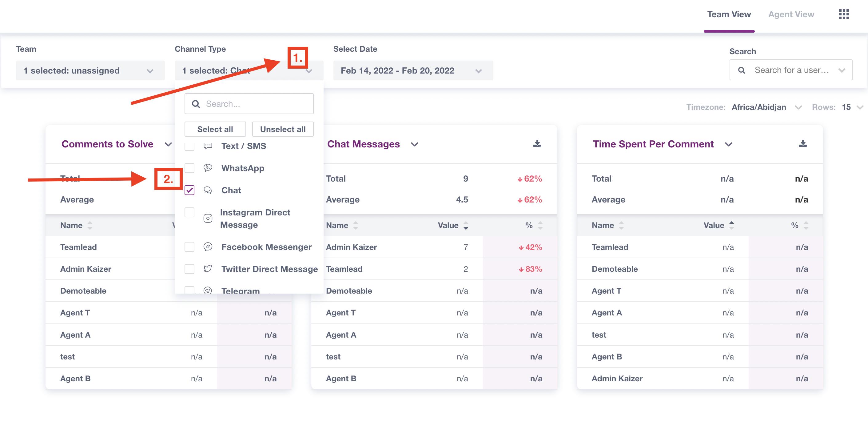Screen dimensions: 868x421
Task: Open the Team dropdown showing unassigned
Action: coord(90,70)
